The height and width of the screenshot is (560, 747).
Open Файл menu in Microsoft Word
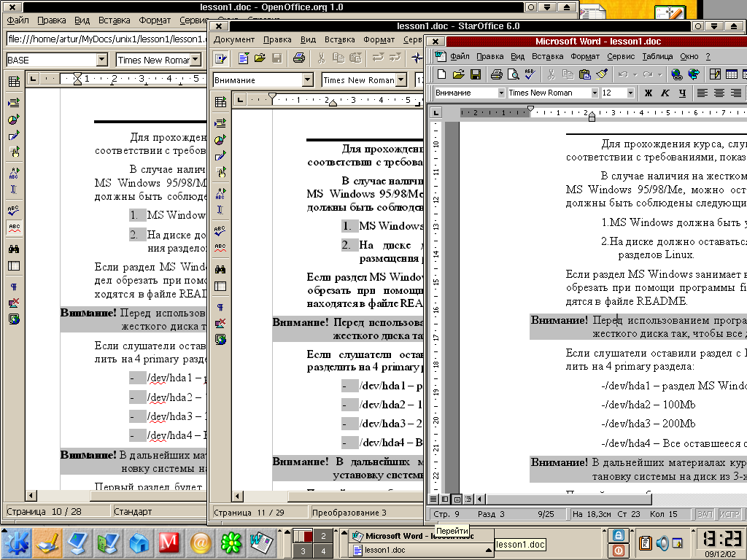click(460, 56)
